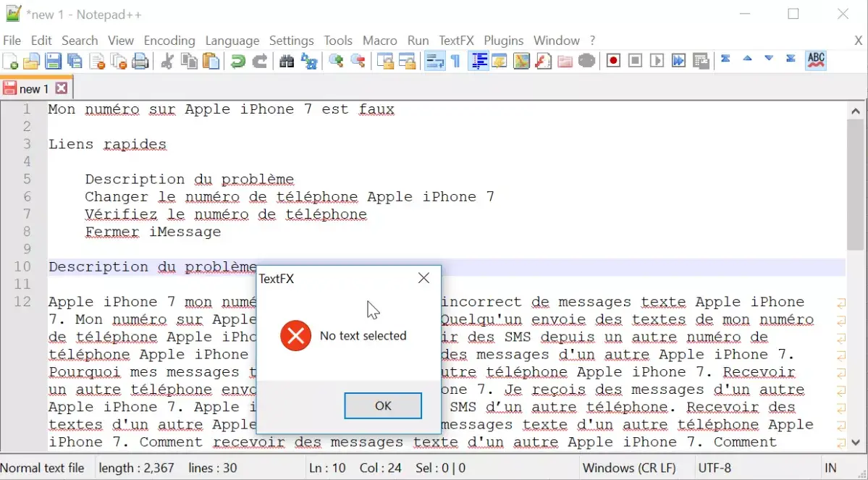This screenshot has width=868, height=480.
Task: Click scrollbar up arrow in the editor
Action: pos(856,111)
